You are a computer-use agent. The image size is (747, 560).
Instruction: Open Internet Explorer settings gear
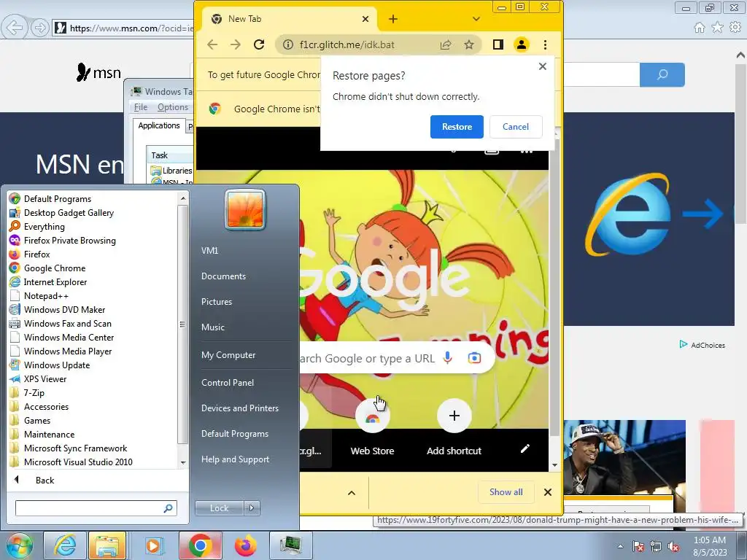pos(735,27)
